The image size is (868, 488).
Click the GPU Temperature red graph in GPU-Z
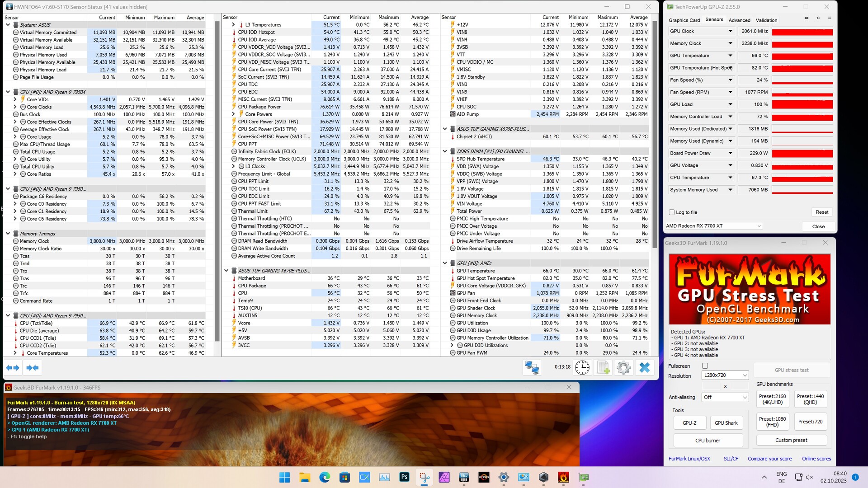802,56
